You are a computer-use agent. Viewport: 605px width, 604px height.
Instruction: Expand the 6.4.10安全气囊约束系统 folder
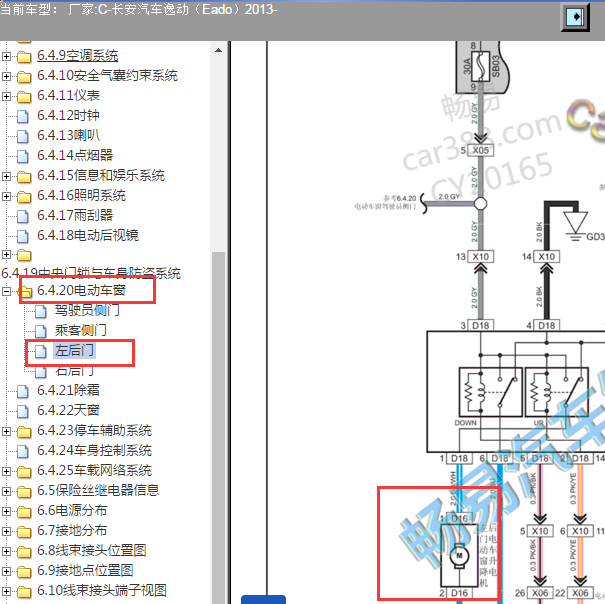coord(6,76)
